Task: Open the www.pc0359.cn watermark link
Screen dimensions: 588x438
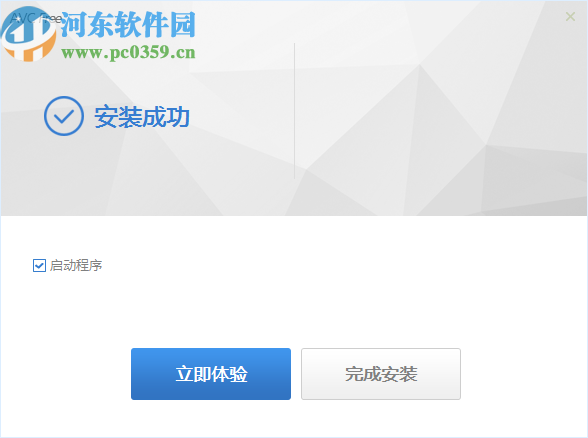Action: 128,52
